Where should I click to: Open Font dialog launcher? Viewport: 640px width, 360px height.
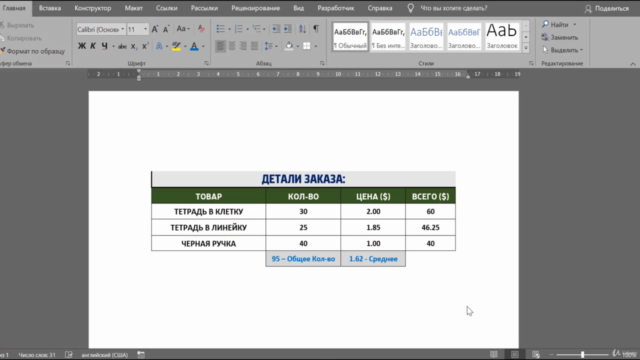207,63
